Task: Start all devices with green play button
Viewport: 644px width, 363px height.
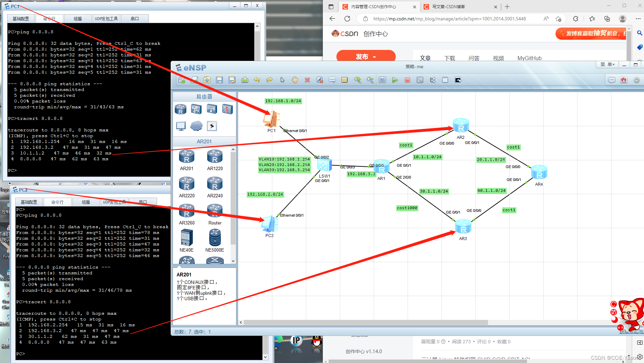Action: [395, 80]
